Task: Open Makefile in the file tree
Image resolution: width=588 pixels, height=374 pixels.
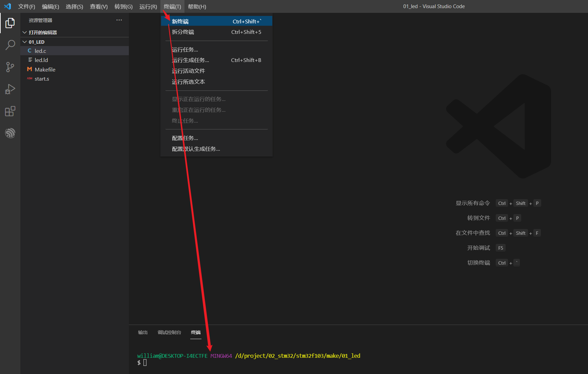Action: (x=75, y=69)
